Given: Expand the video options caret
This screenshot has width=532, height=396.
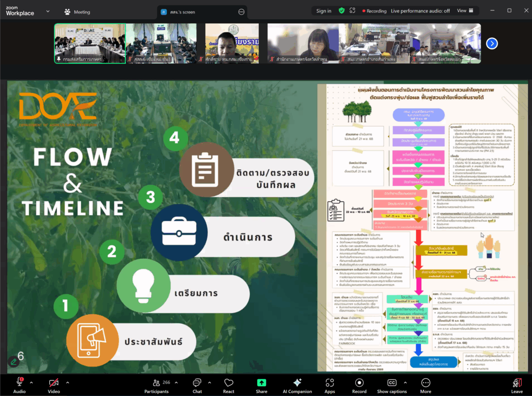Looking at the screenshot, I should [67, 382].
